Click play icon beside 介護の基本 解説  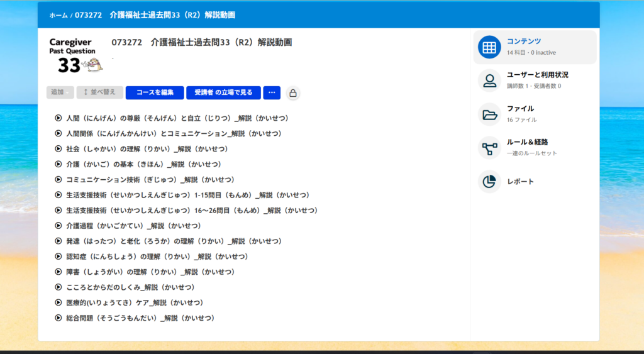(58, 164)
